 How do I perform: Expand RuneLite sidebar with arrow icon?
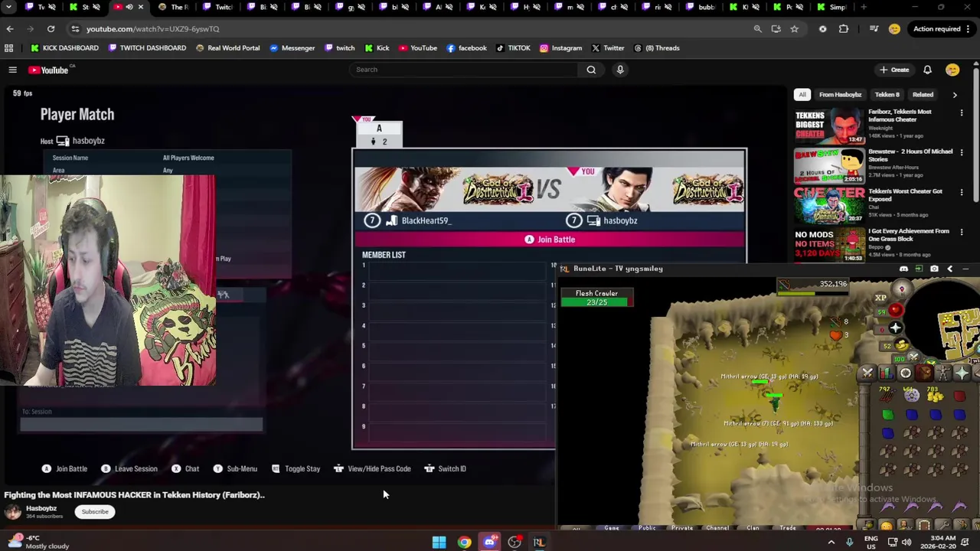coord(950,269)
